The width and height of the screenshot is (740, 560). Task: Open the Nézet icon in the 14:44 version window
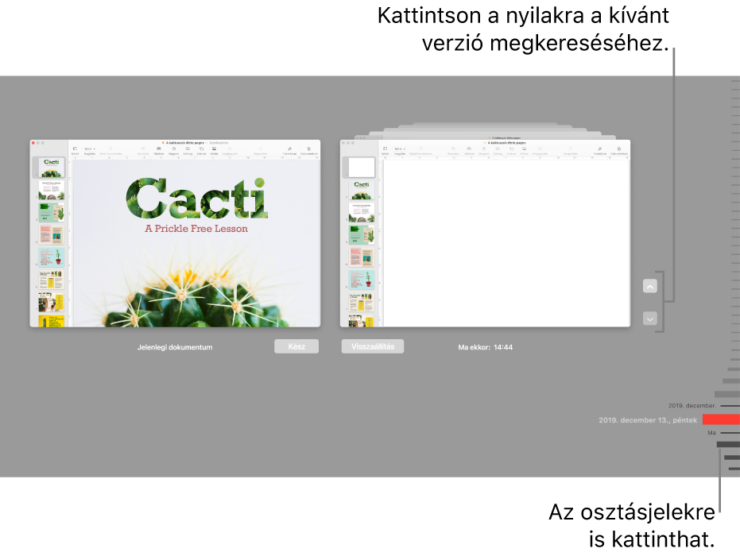point(385,149)
